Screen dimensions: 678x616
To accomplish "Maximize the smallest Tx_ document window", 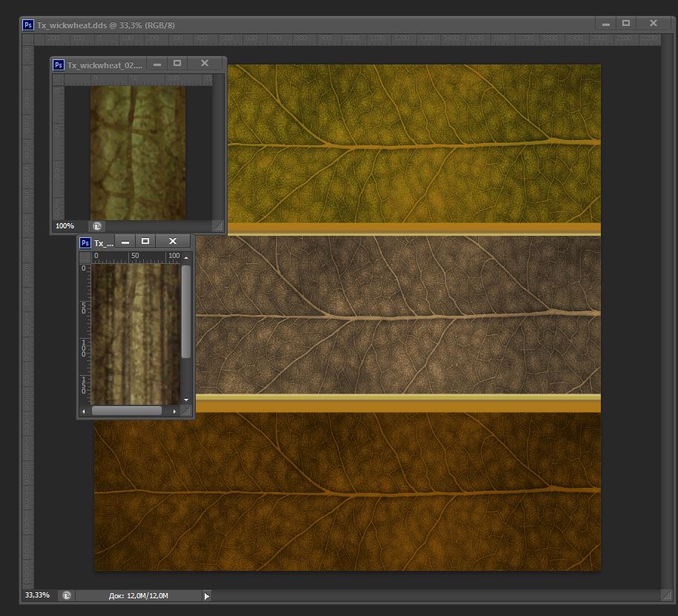I will [145, 242].
